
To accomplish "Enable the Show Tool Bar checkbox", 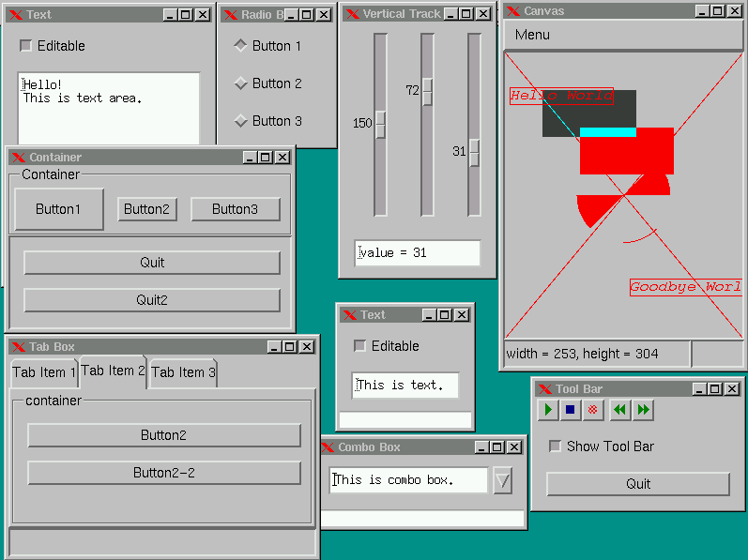I will coord(556,446).
